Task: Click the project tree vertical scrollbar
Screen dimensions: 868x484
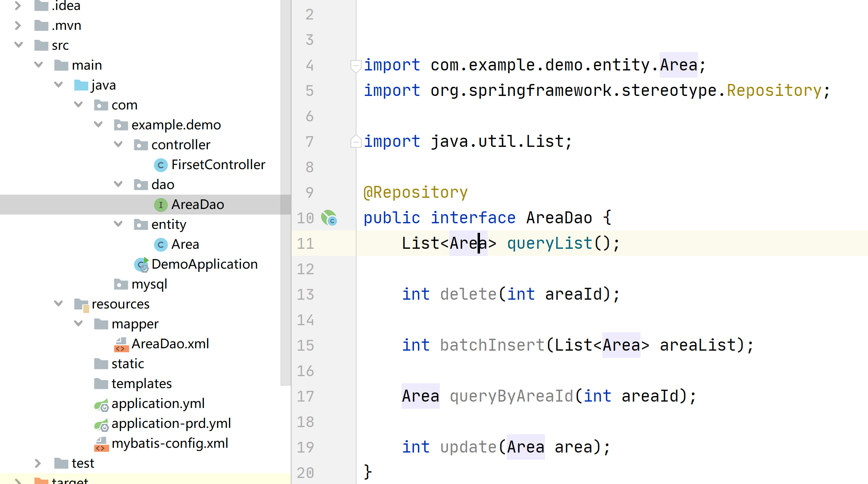Action: 285,191
